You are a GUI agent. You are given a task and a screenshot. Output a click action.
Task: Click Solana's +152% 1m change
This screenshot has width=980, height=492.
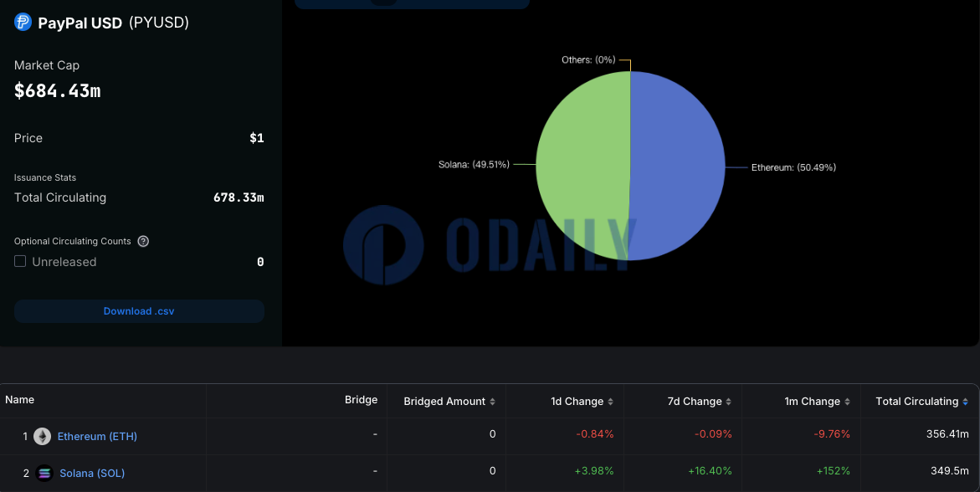point(833,471)
